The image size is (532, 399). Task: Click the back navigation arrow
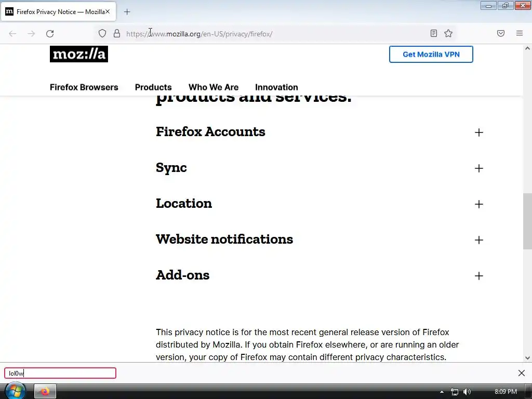12,34
